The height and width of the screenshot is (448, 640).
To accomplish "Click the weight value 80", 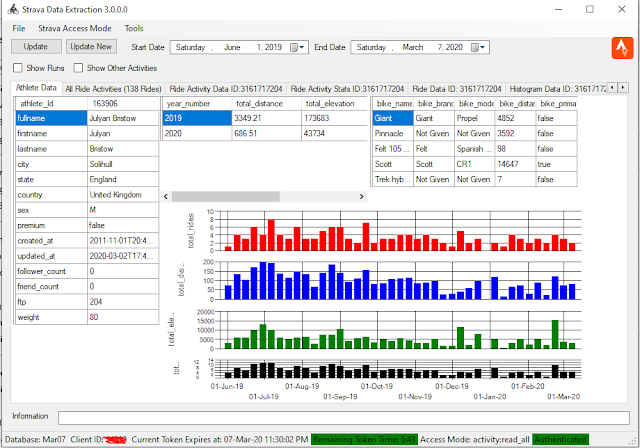I will (123, 317).
